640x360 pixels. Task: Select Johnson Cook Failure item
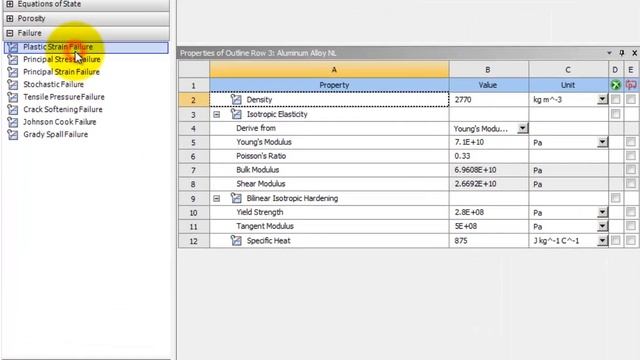pos(60,122)
